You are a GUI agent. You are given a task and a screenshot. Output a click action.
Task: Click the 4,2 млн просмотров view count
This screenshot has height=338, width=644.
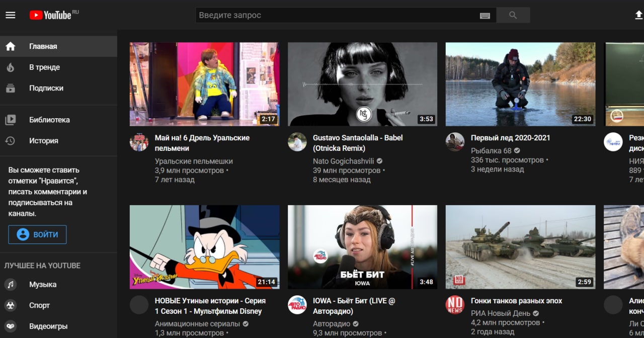tap(505, 322)
